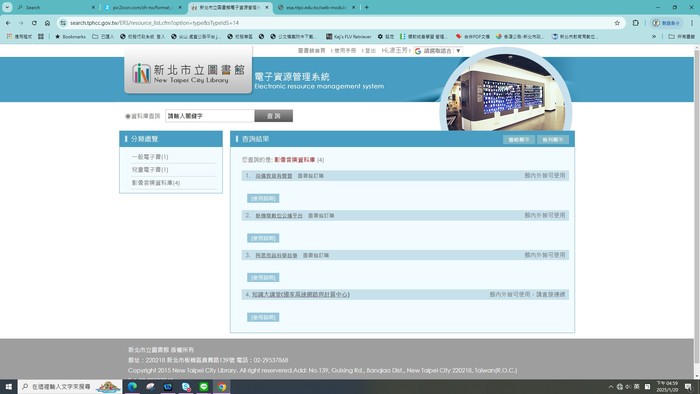Image resolution: width=700 pixels, height=394 pixels.
Task: Close the esa.ntpc.edu.tw tab
Action: [353, 8]
